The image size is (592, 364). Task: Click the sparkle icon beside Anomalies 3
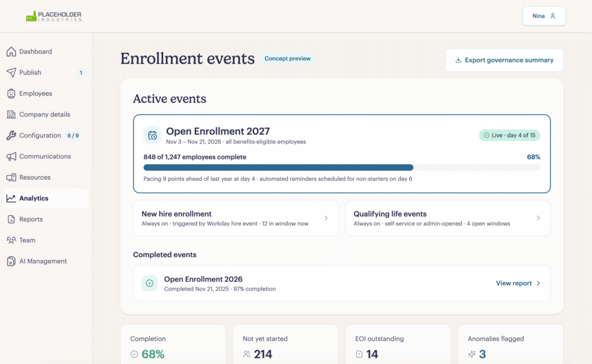pos(472,354)
